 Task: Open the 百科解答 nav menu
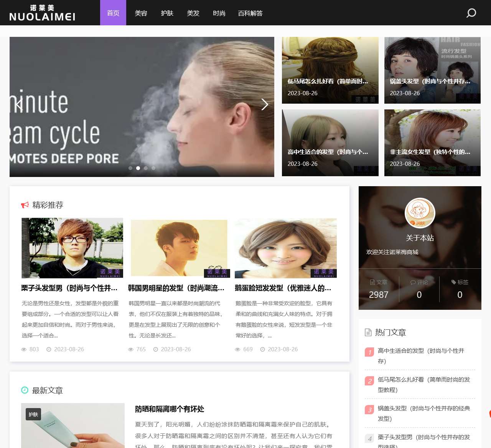pos(250,13)
